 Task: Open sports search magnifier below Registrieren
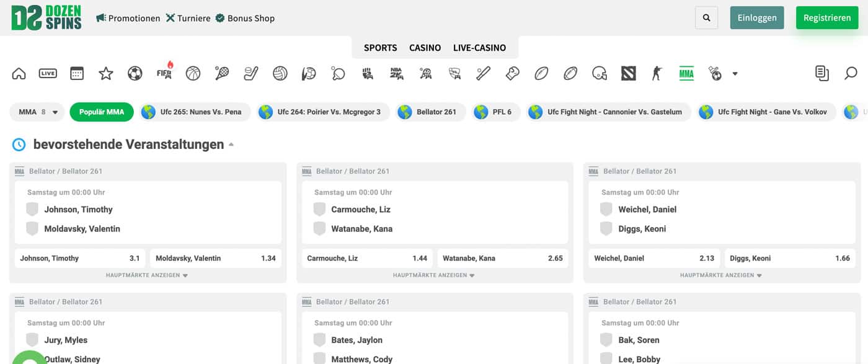(x=851, y=74)
